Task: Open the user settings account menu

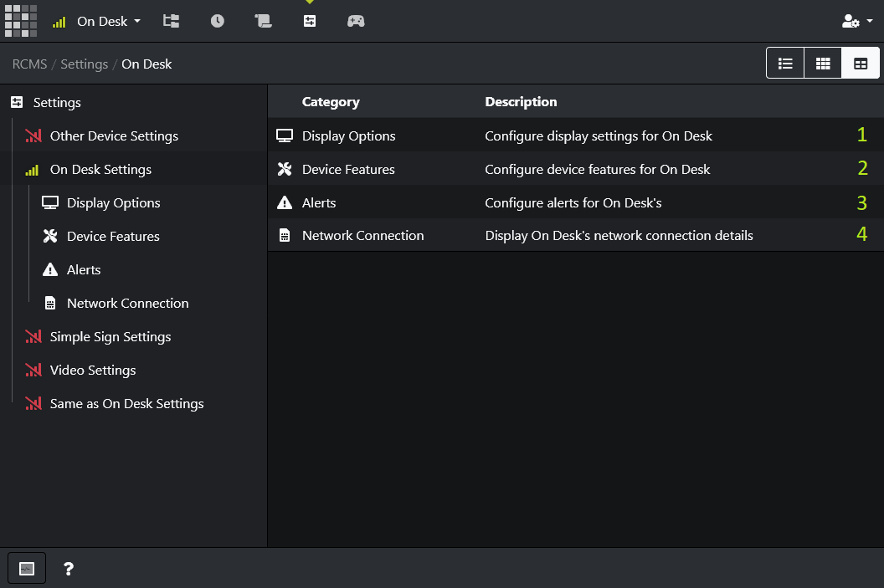Action: click(x=857, y=22)
